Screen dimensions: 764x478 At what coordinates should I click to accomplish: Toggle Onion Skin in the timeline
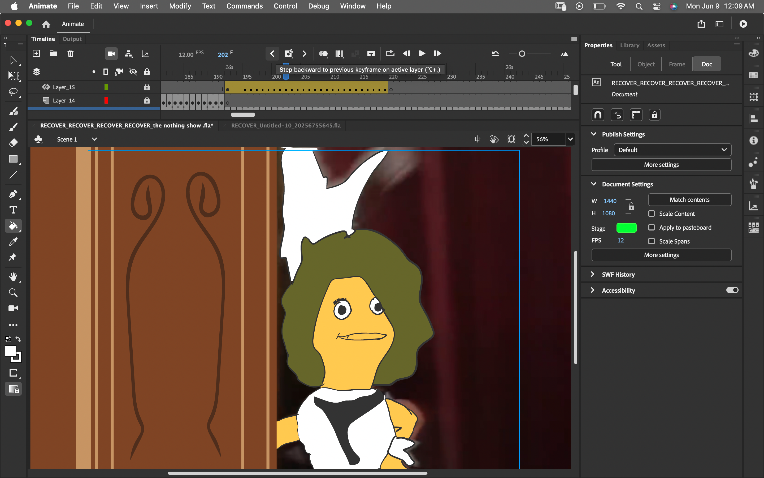point(323,54)
